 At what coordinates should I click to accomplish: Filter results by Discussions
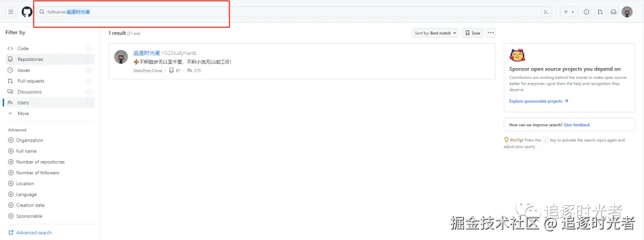point(49,92)
